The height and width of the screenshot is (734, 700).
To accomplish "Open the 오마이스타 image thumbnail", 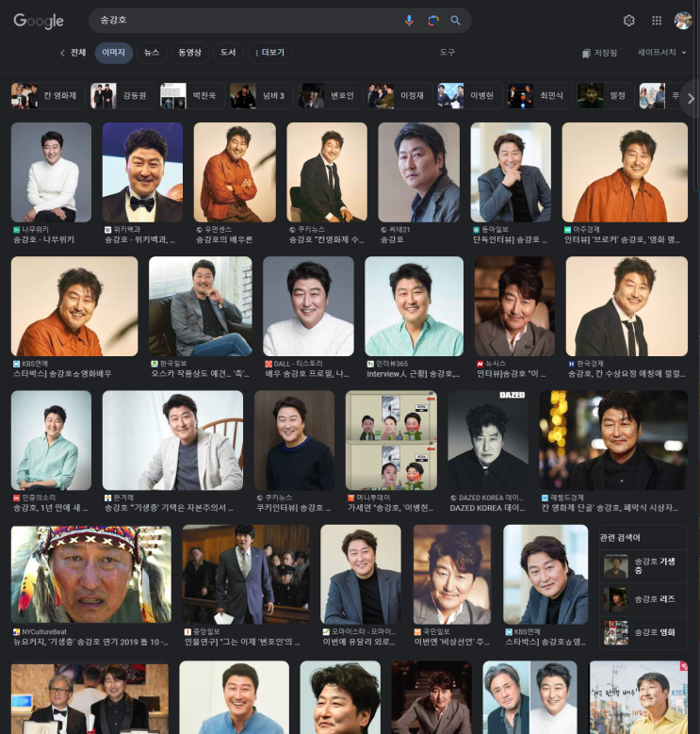I will point(361,574).
